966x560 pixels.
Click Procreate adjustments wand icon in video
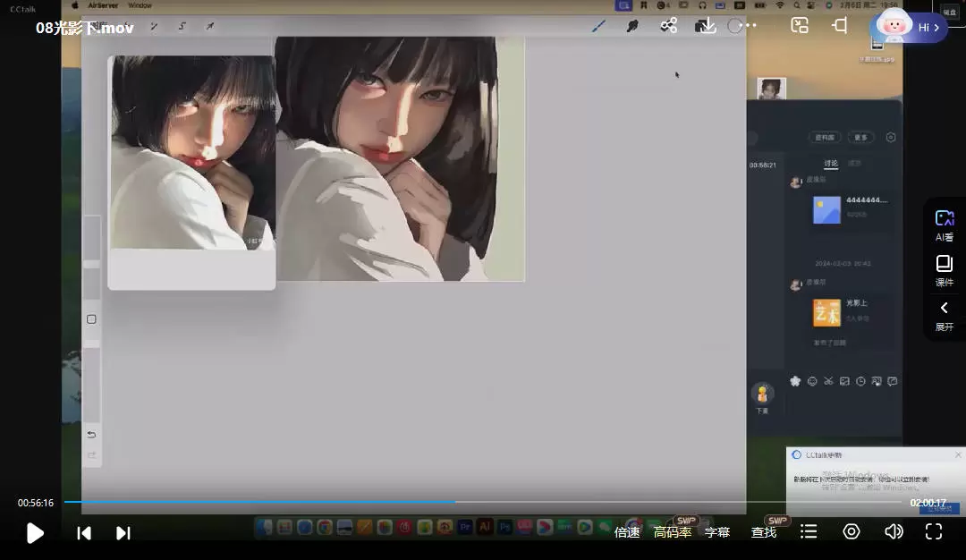point(154,27)
